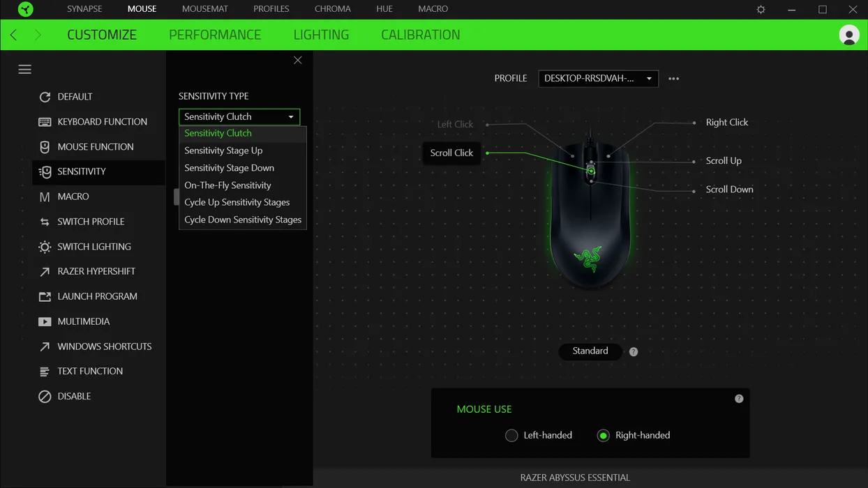Click the Multimedia play icon
868x488 pixels.
pyautogui.click(x=45, y=321)
